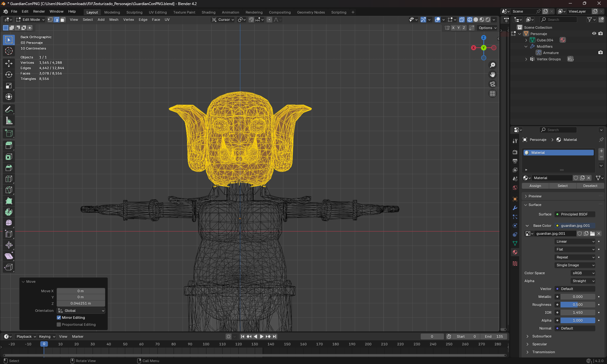Switch to the UV Editing workspace tab

point(157,12)
